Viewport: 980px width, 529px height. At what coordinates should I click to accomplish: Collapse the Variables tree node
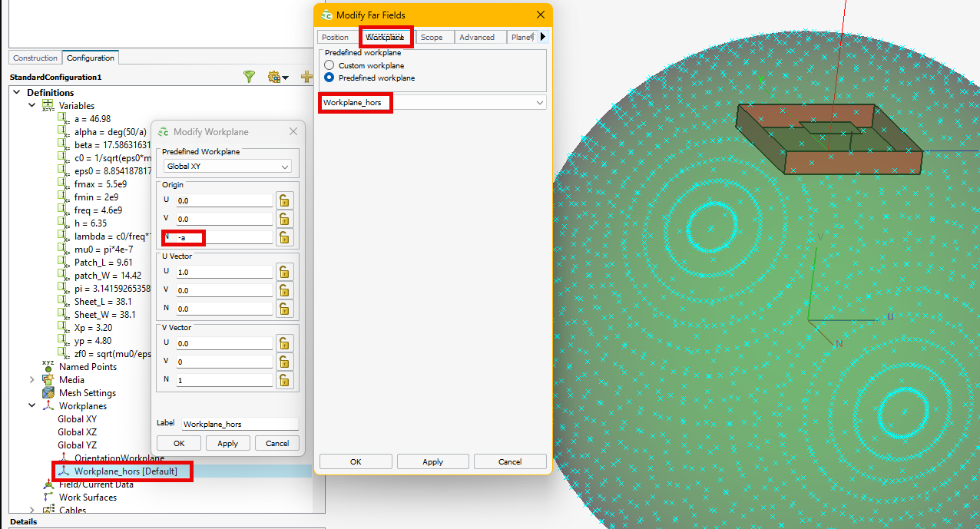31,106
